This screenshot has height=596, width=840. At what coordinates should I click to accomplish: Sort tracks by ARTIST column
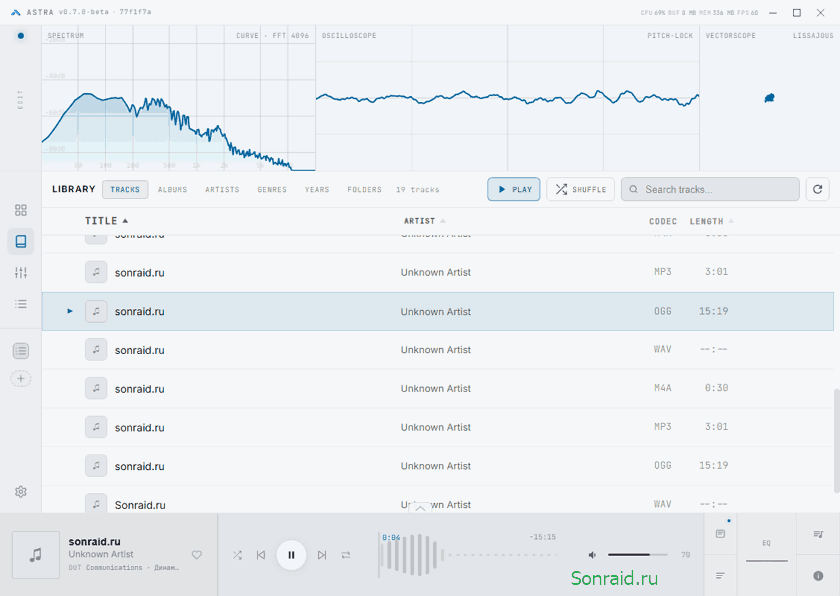click(x=424, y=221)
